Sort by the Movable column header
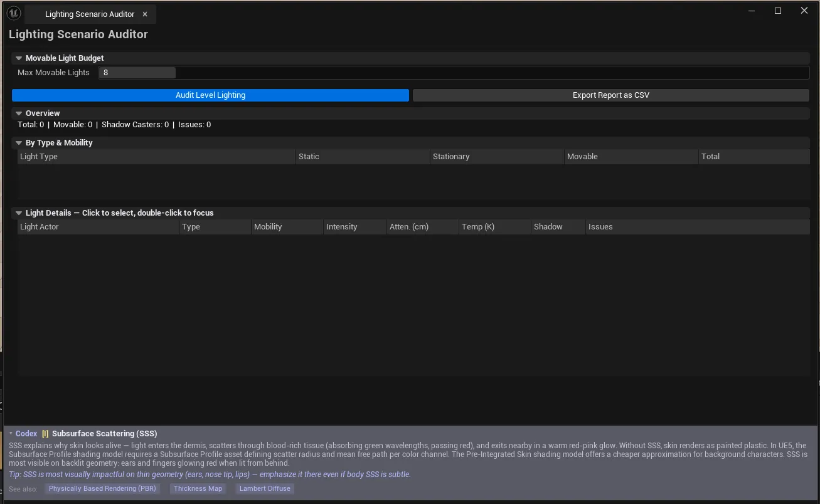820x504 pixels. coord(631,157)
